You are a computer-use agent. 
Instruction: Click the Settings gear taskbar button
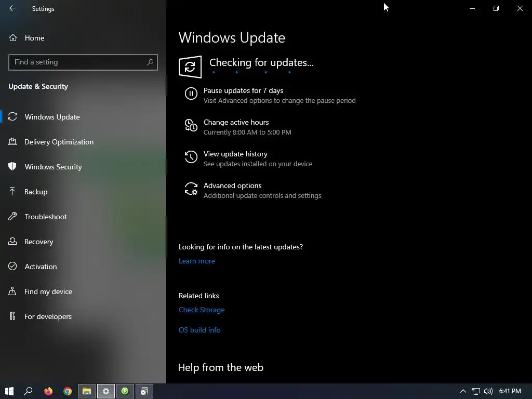106,391
